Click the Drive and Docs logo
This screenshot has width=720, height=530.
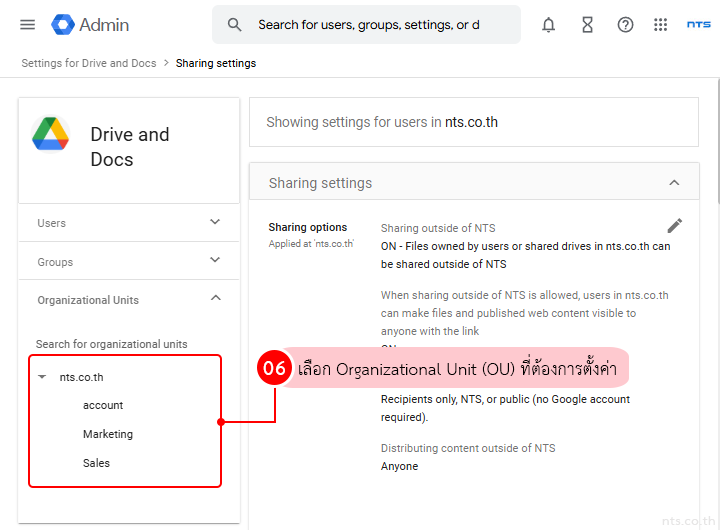pyautogui.click(x=50, y=134)
